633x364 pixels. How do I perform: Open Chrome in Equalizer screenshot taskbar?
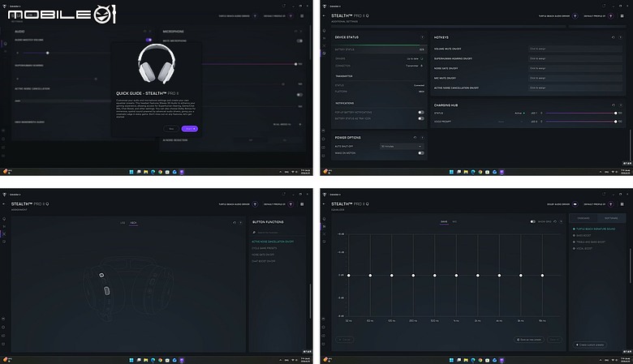[x=480, y=360]
